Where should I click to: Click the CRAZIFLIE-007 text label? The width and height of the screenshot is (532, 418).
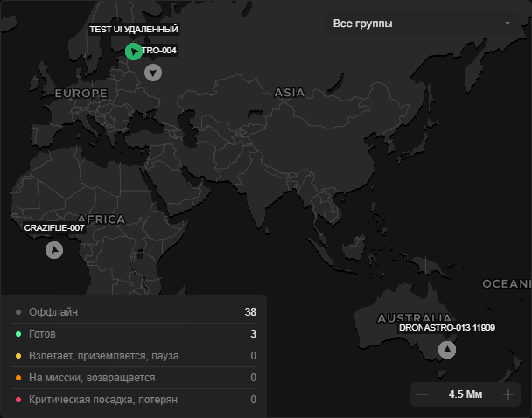pyautogui.click(x=54, y=228)
